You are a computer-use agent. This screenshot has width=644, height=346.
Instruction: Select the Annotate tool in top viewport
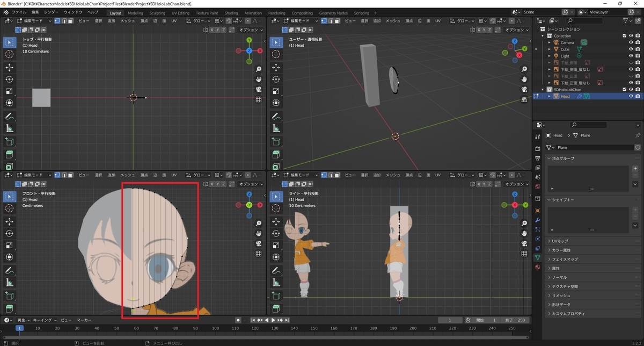pos(10,117)
